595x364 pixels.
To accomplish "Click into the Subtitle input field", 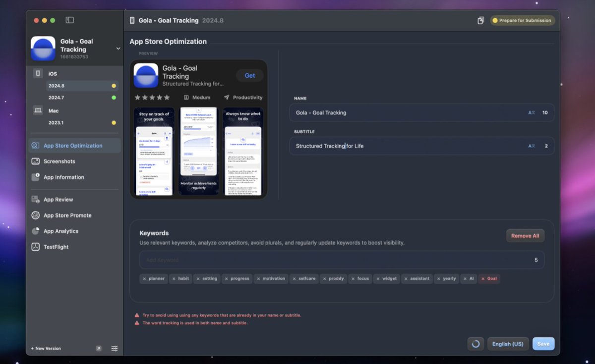I will (421, 146).
